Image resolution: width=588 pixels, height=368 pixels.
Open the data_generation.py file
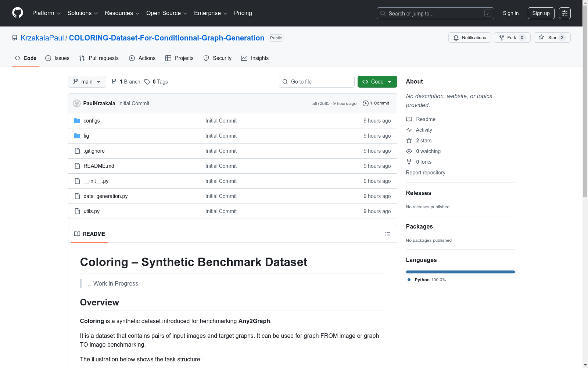105,196
